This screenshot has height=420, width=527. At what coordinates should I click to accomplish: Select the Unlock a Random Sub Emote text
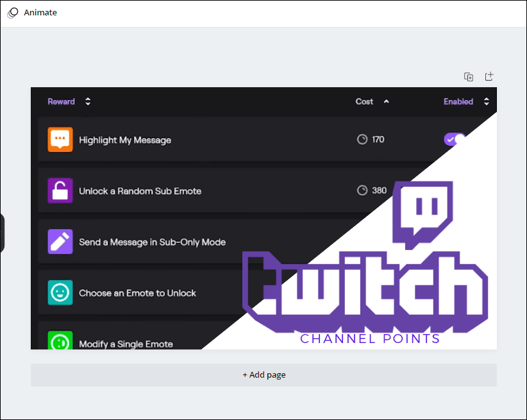[140, 191]
